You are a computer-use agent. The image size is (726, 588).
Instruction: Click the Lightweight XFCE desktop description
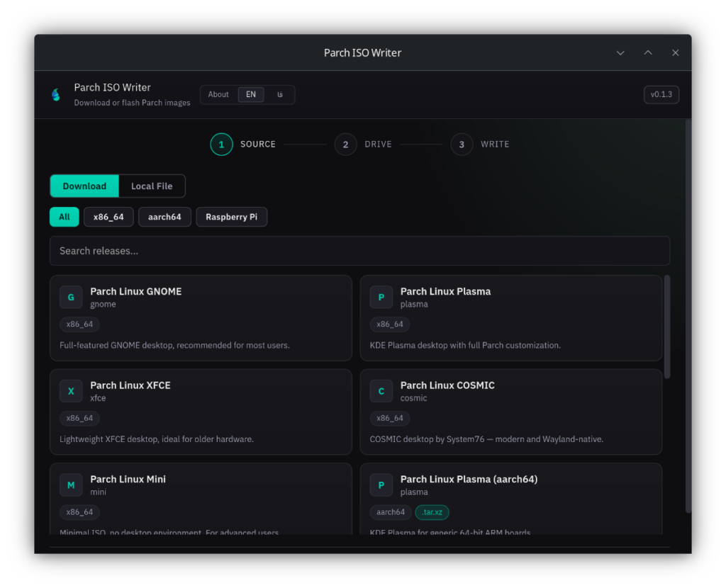[157, 439]
